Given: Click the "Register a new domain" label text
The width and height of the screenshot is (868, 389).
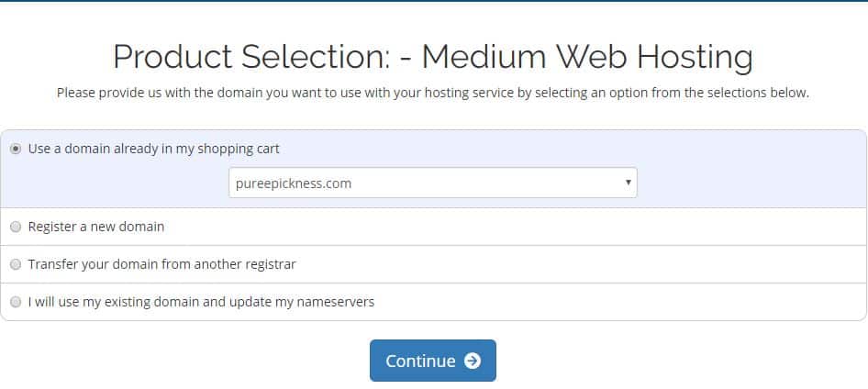Looking at the screenshot, I should pos(96,227).
